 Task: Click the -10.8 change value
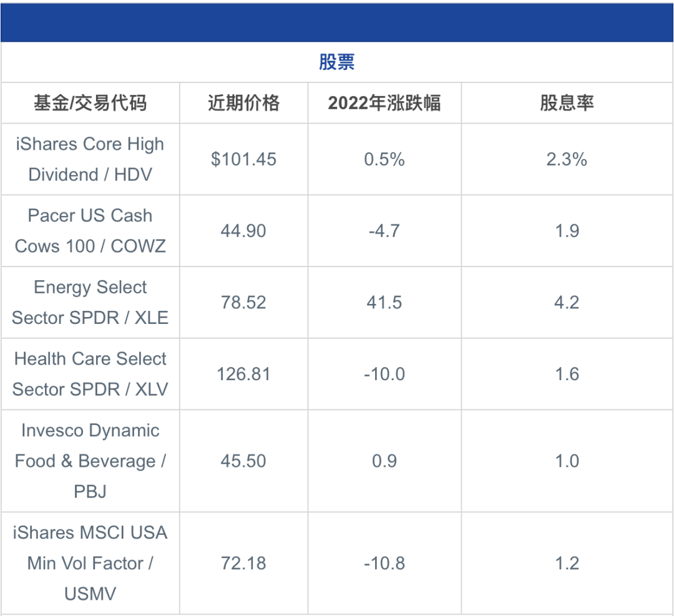(384, 563)
